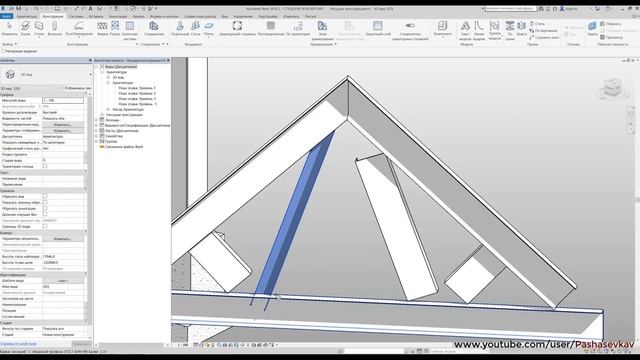Select the Rebar (Арматурный стержень) tool
The width and height of the screenshot is (640, 360).
pos(237,29)
